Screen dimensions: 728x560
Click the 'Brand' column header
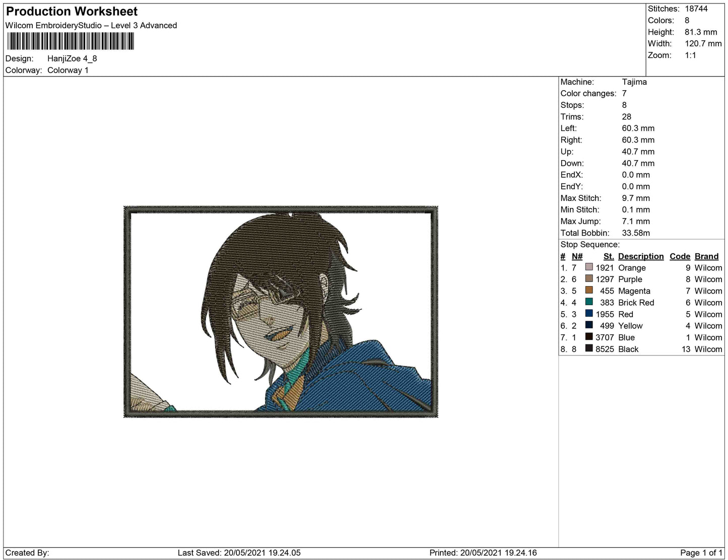(x=706, y=256)
